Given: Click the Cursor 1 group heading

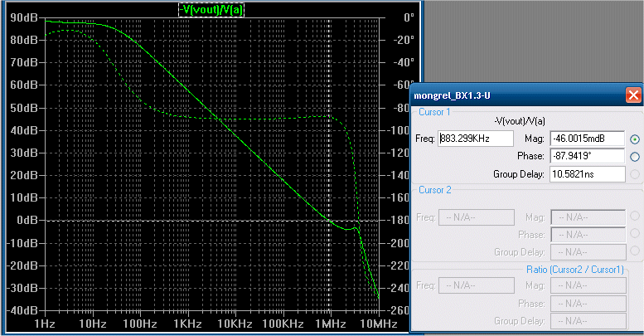Looking at the screenshot, I should click(x=434, y=112).
